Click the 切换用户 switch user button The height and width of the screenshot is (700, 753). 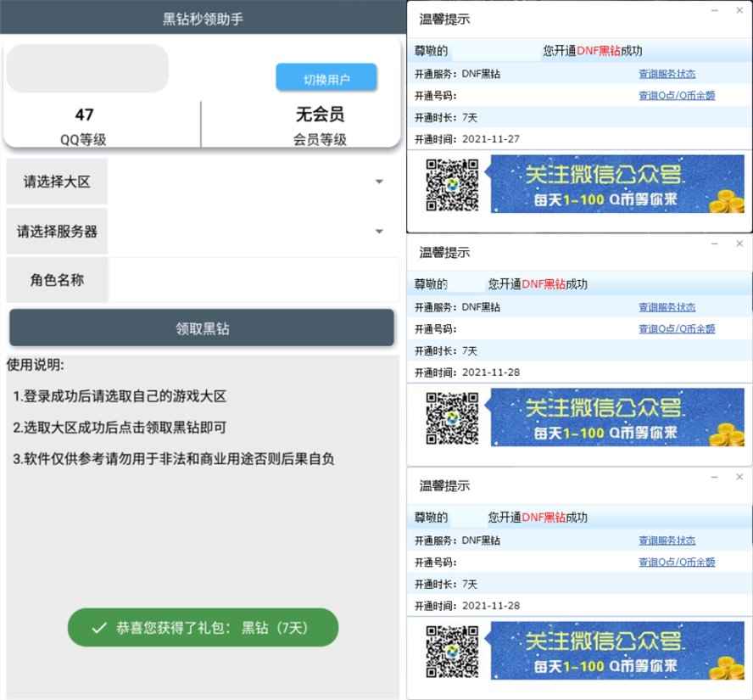(x=326, y=77)
